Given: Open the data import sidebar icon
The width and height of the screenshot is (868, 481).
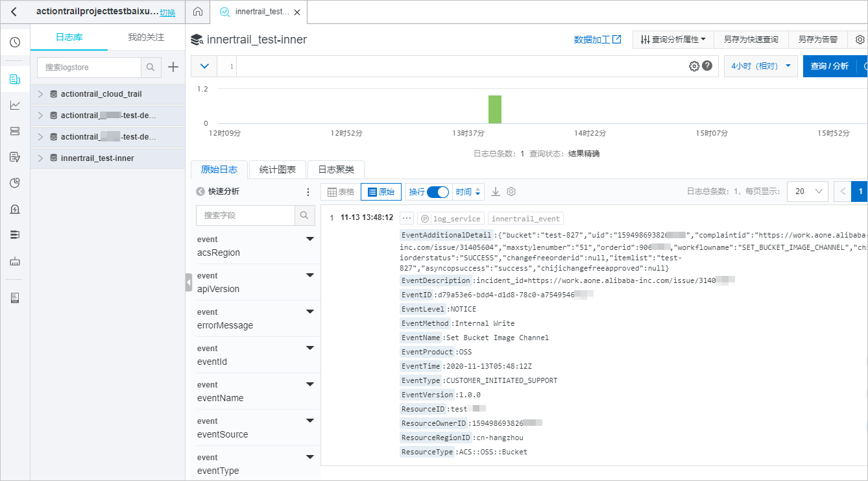Looking at the screenshot, I should click(15, 262).
